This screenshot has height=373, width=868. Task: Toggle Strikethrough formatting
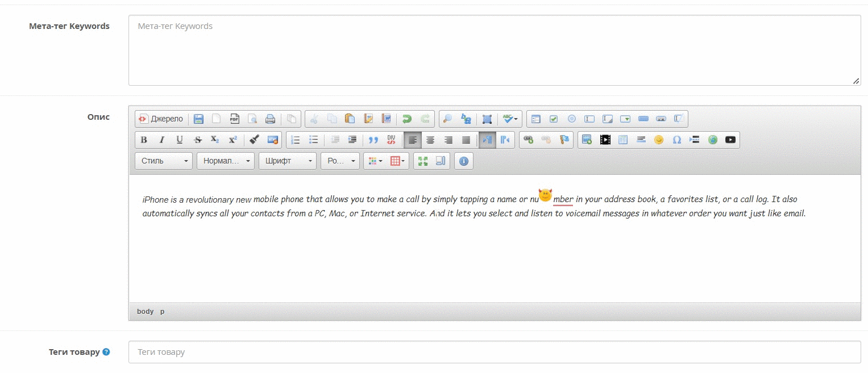[198, 140]
